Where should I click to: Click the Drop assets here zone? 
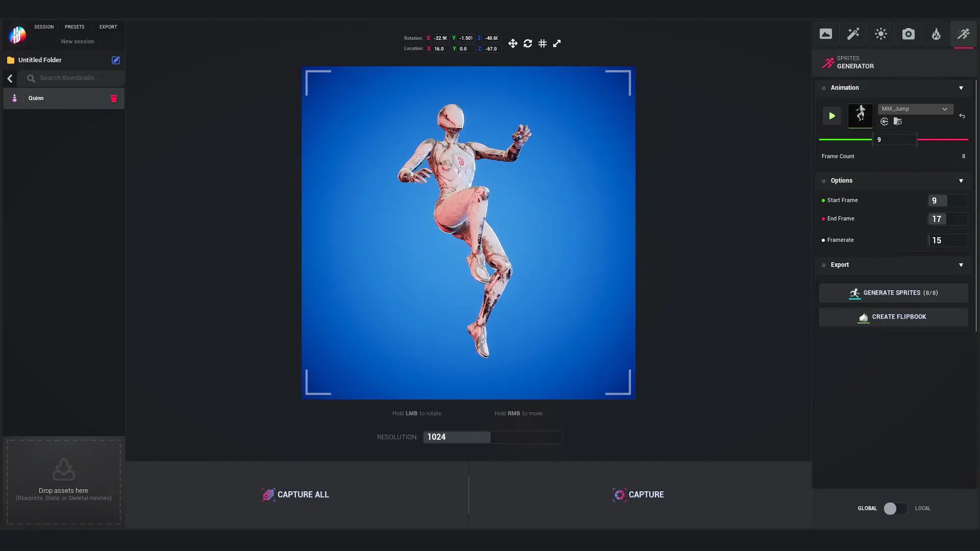click(64, 482)
